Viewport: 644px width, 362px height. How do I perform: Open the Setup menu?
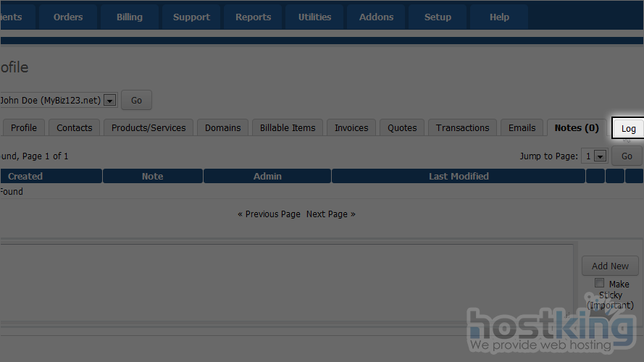point(438,17)
